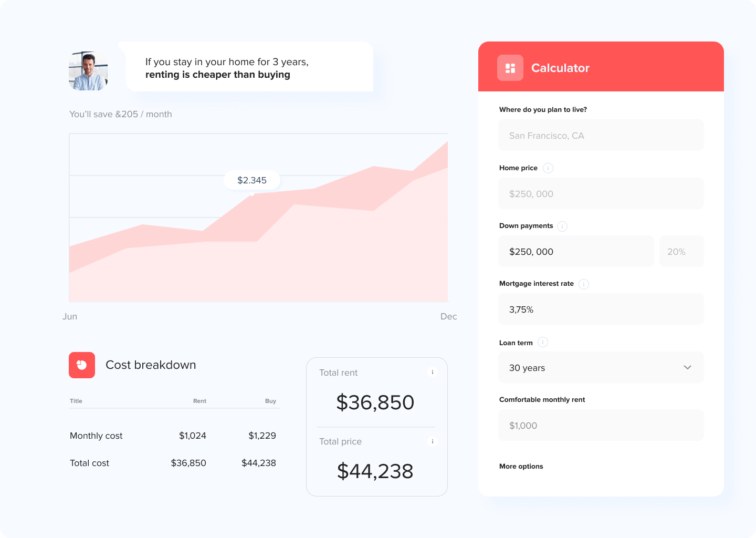The height and width of the screenshot is (538, 756).
Task: Focus the Down payments amount field
Action: (575, 252)
